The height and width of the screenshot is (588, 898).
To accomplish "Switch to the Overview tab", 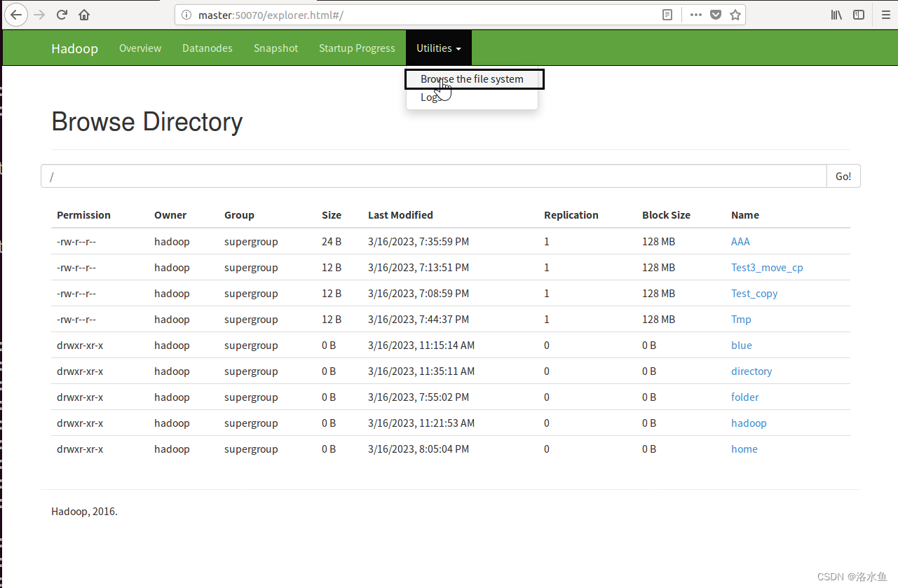I will tap(140, 48).
